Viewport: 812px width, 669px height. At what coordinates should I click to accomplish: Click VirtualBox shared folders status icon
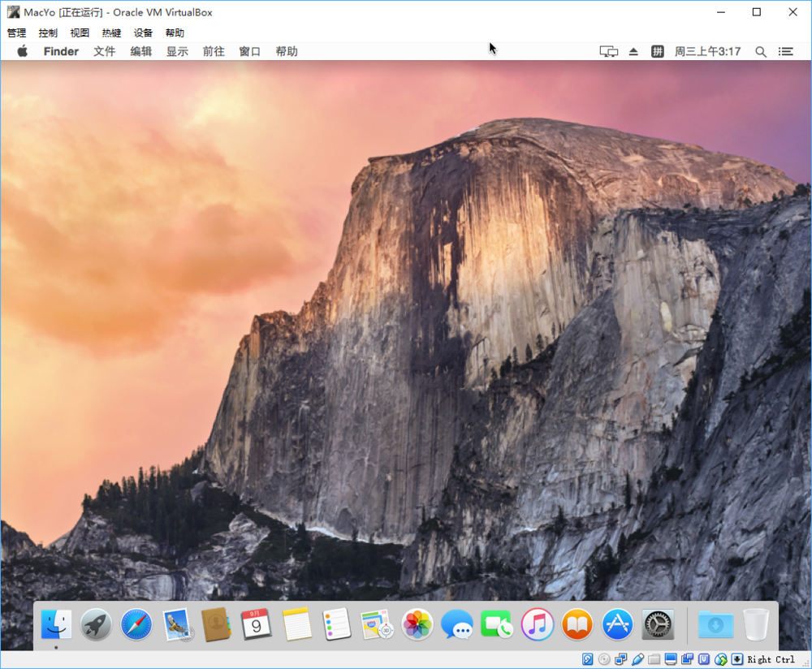coord(654,659)
